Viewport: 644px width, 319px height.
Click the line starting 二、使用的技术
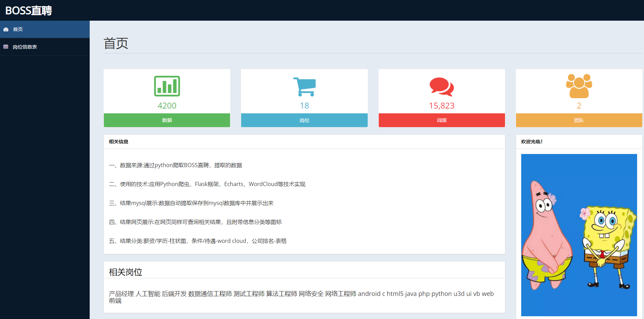pyautogui.click(x=207, y=184)
